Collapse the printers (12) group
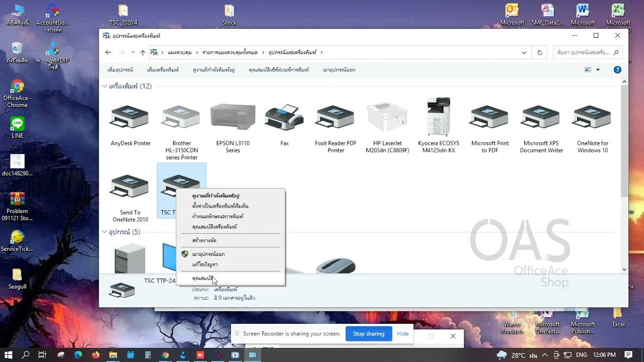 pos(104,86)
